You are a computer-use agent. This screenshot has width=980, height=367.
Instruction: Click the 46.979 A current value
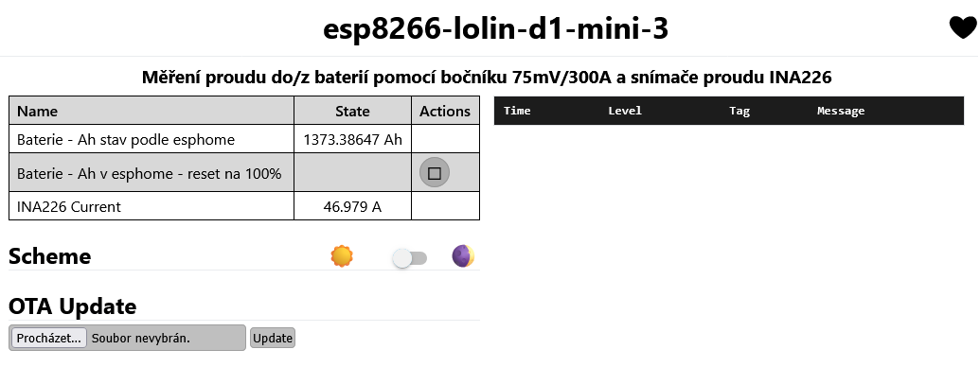pyautogui.click(x=352, y=206)
